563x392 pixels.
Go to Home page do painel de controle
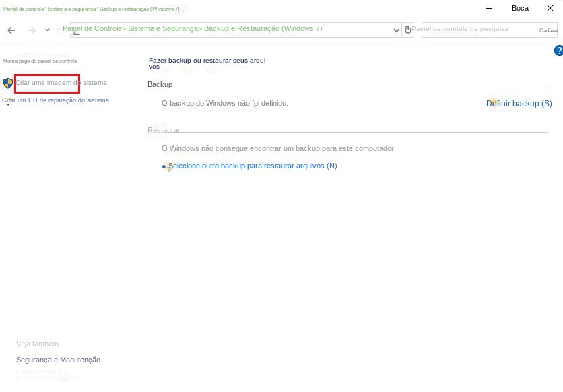click(x=40, y=61)
